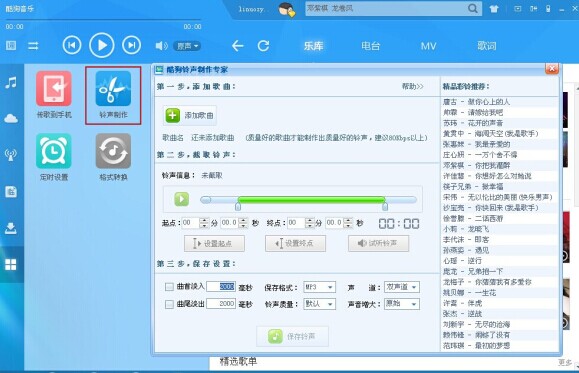579x373 pixels.
Task: Click the 试听铃声 button
Action: (378, 243)
